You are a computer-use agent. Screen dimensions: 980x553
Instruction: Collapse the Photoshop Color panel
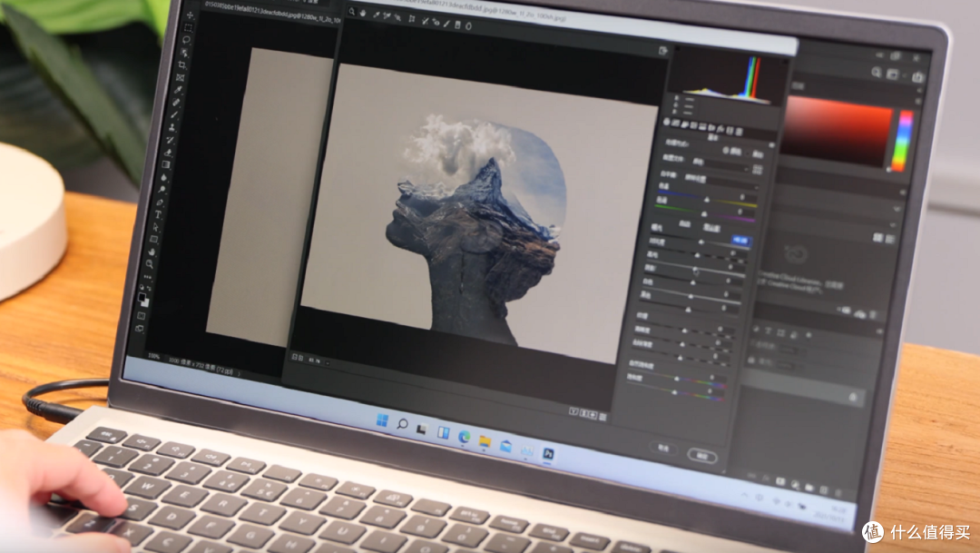coord(919,90)
